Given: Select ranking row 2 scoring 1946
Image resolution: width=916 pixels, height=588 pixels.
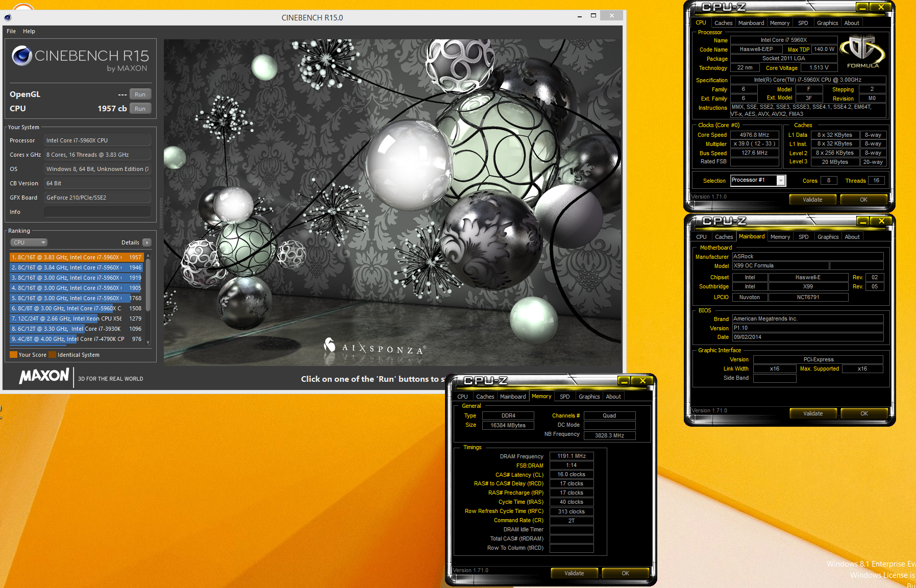Looking at the screenshot, I should (x=77, y=267).
